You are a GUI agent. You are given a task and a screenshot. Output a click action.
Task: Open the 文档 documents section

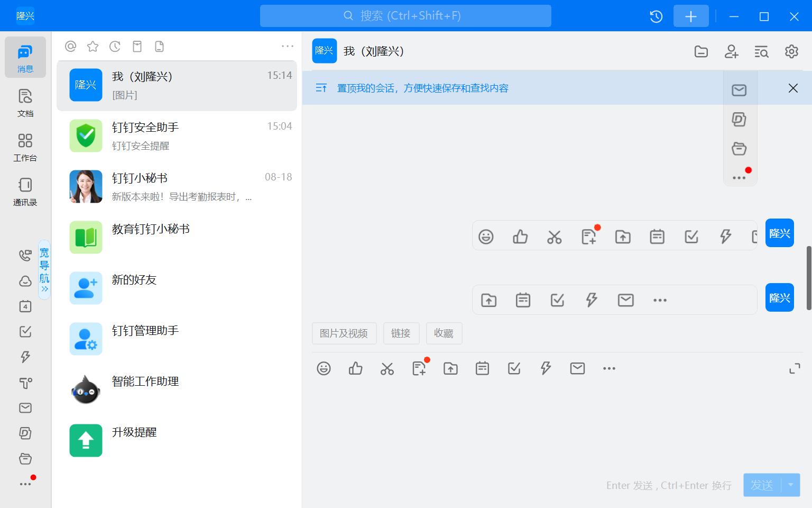point(25,102)
